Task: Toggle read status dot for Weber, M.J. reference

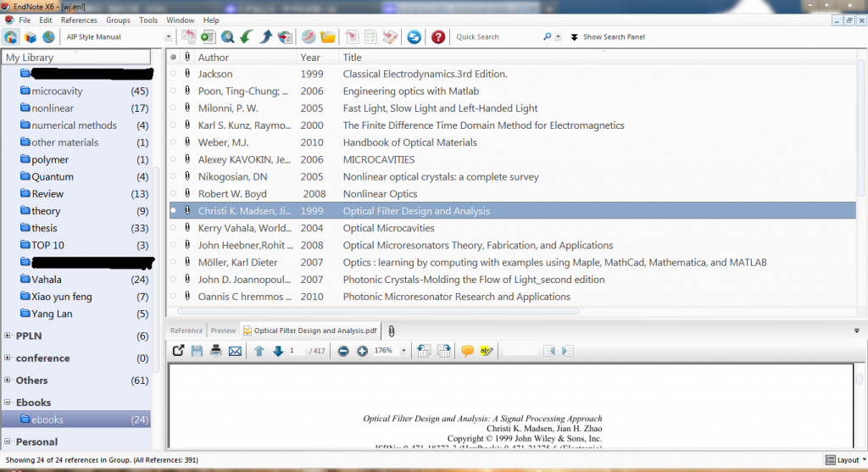Action: tap(173, 142)
